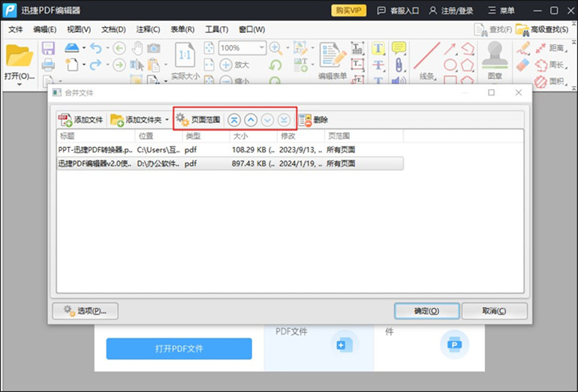Select the Hand pan tool
The image size is (578, 392).
click(137, 48)
